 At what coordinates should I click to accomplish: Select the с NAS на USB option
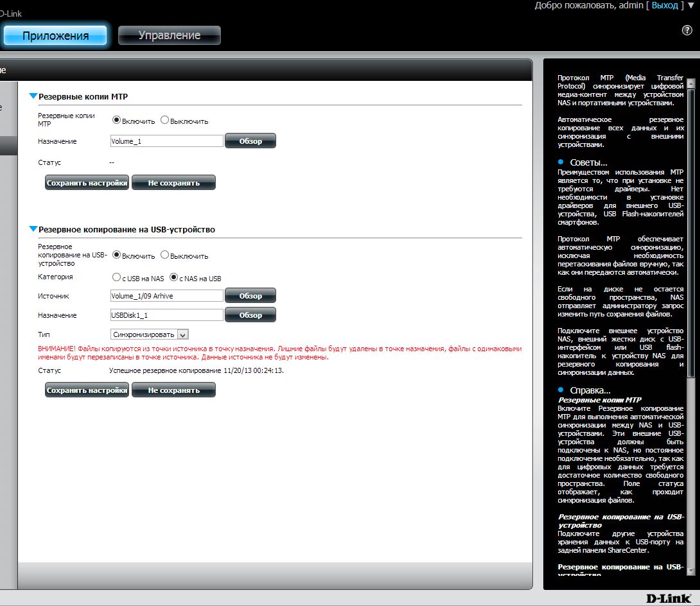[173, 278]
